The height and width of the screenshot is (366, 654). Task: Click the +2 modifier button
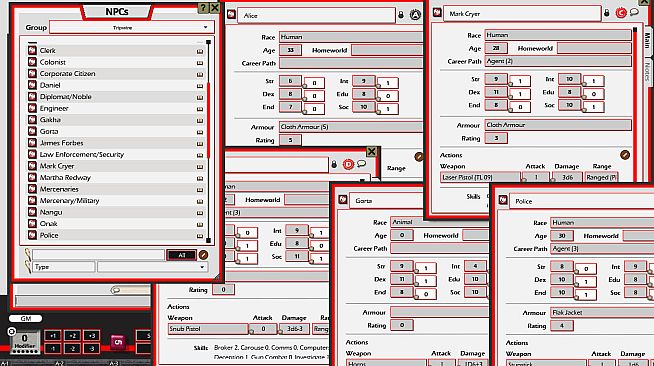pyautogui.click(x=72, y=336)
